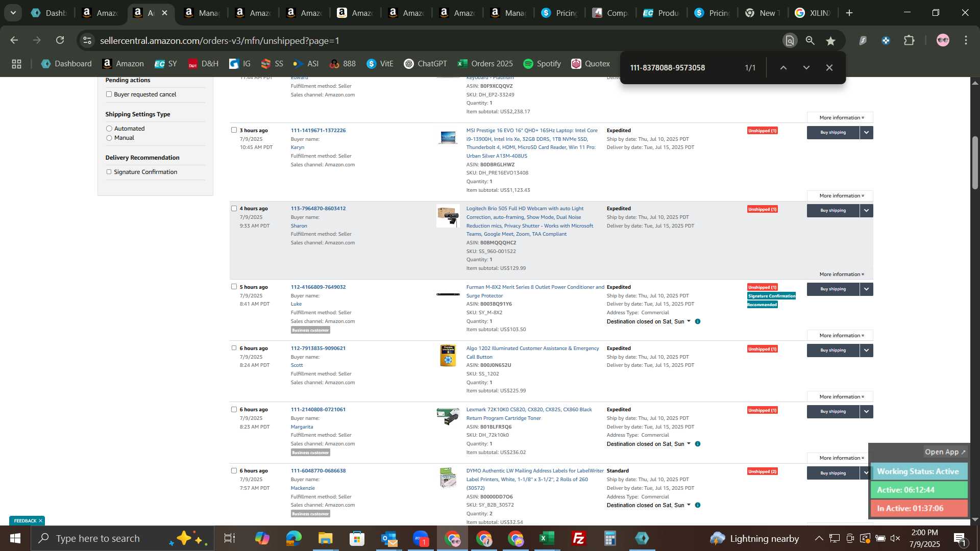Check Signature Confirmation filter

click(x=109, y=172)
